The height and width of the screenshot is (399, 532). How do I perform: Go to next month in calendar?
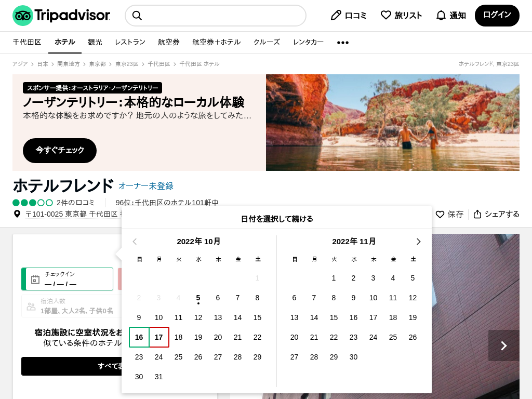[x=418, y=242]
